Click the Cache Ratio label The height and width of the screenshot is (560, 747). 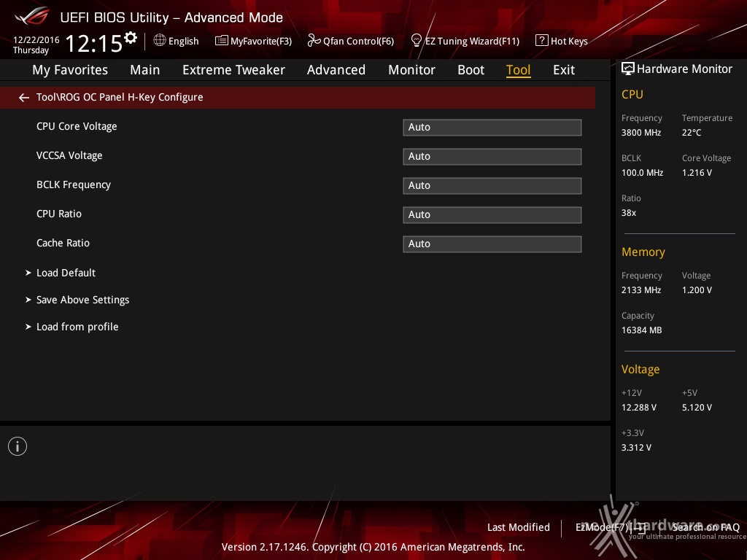point(63,243)
